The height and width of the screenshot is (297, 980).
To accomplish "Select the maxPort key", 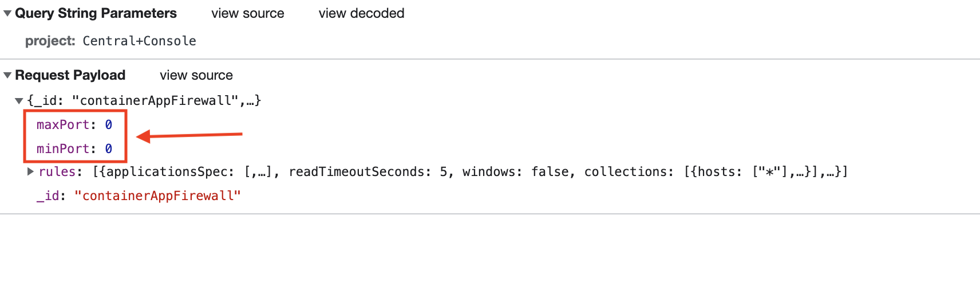I will pyautogui.click(x=63, y=124).
